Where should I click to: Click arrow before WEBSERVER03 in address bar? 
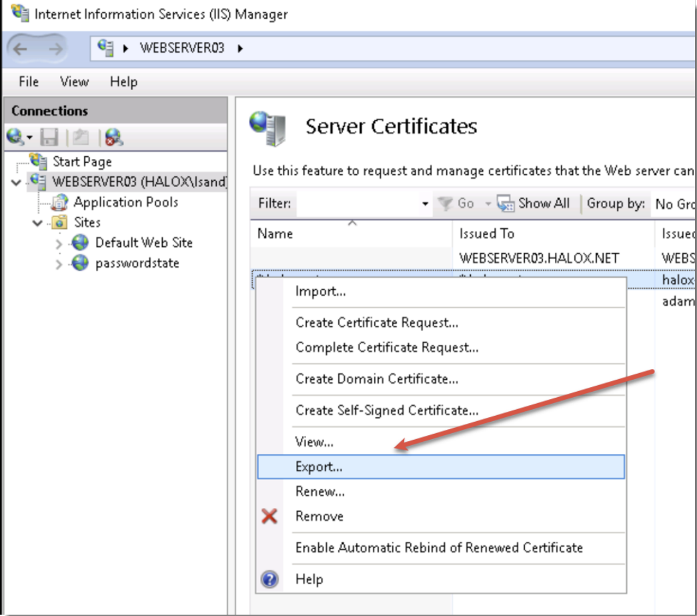[x=126, y=48]
